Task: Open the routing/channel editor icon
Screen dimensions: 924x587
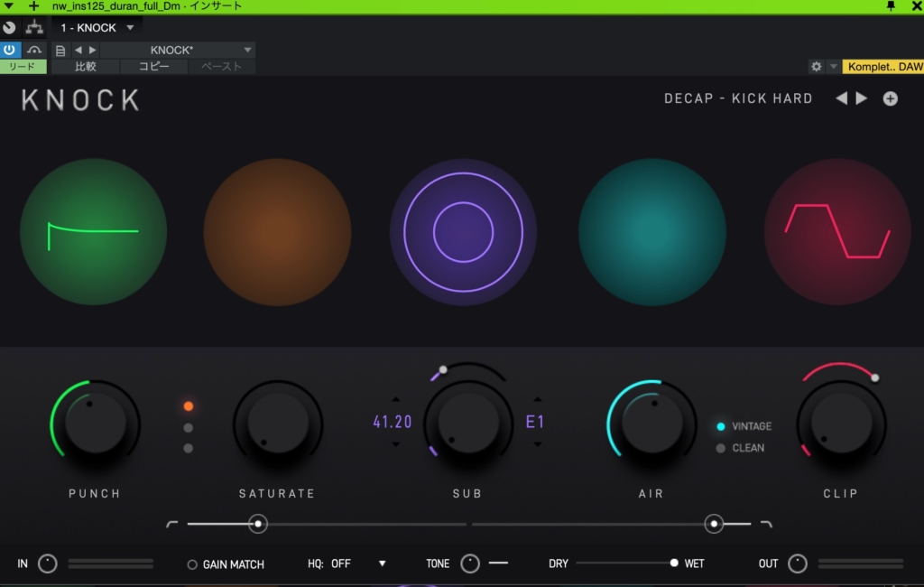Action: point(35,27)
